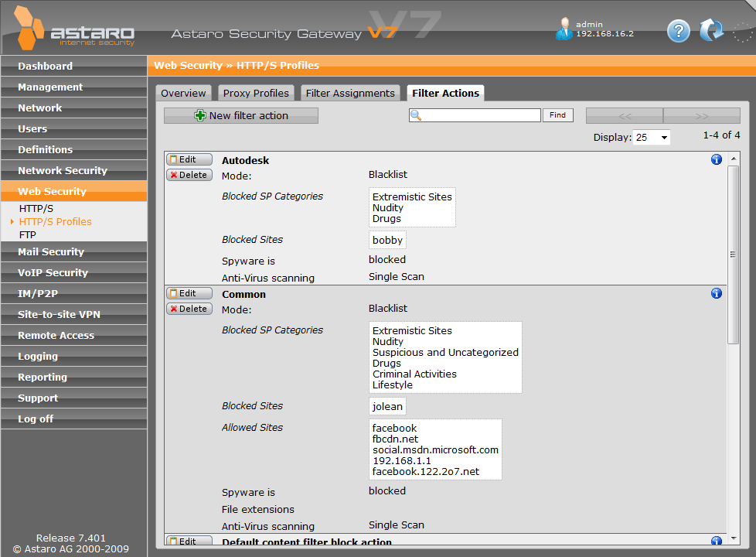Click info icon for Default content filter

click(716, 542)
